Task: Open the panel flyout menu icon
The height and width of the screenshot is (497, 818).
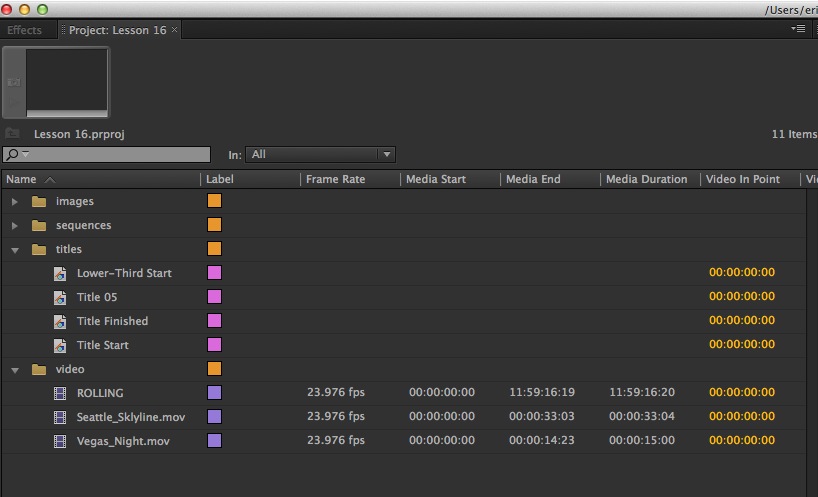Action: [798, 29]
